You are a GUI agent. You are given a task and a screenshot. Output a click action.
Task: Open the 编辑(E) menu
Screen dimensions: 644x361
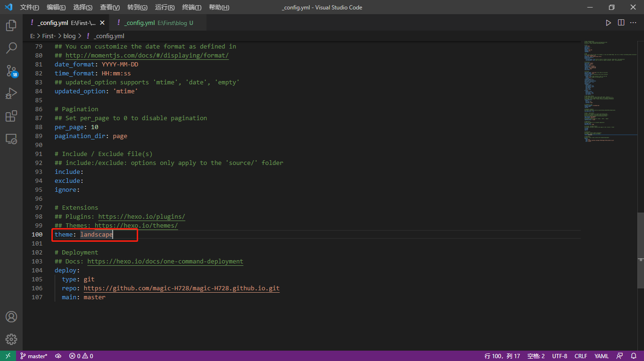click(x=56, y=8)
